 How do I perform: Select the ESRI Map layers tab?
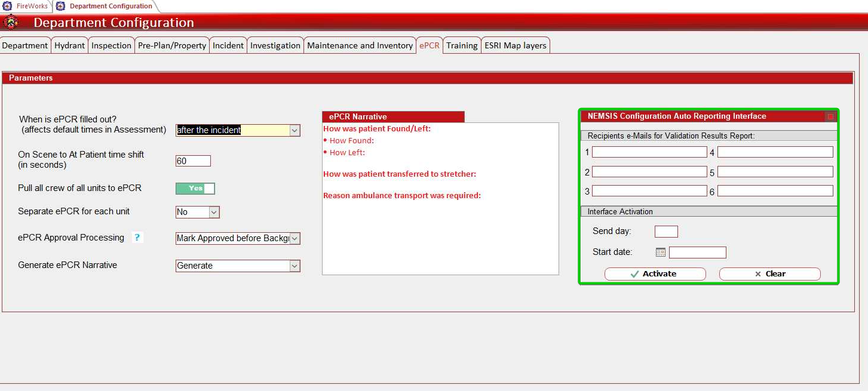point(515,45)
